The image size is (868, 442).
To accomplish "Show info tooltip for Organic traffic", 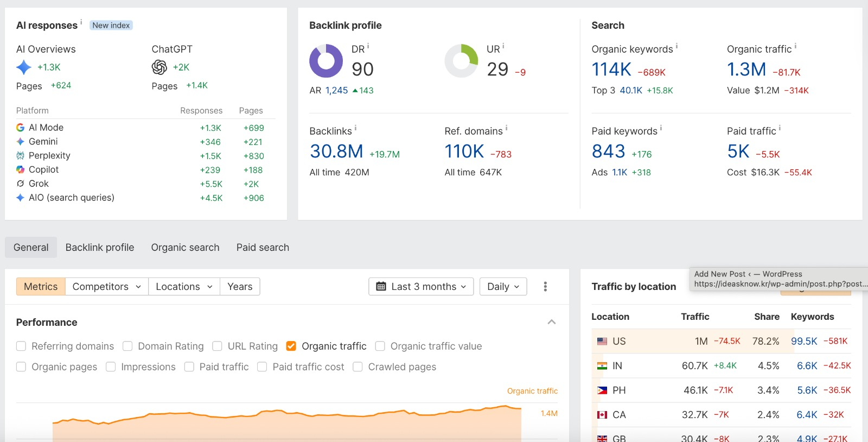I will click(795, 46).
